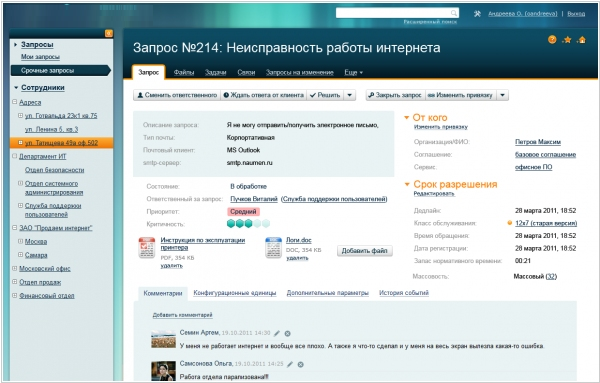Switch to the 'Связи' tab
Screen dimensions: 600x383
pos(246,72)
